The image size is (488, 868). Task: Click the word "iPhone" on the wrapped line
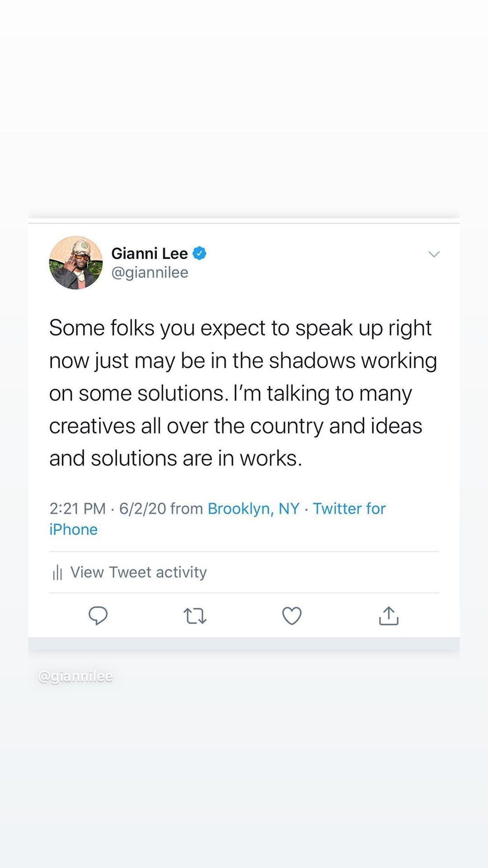pyautogui.click(x=74, y=529)
